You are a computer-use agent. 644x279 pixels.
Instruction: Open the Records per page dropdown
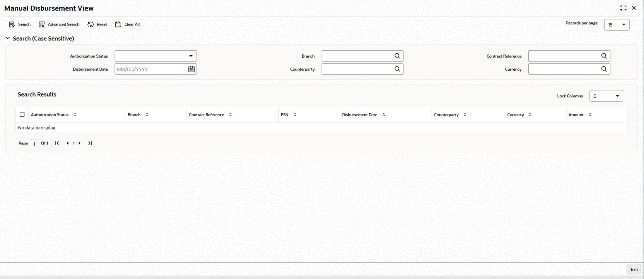point(617,25)
